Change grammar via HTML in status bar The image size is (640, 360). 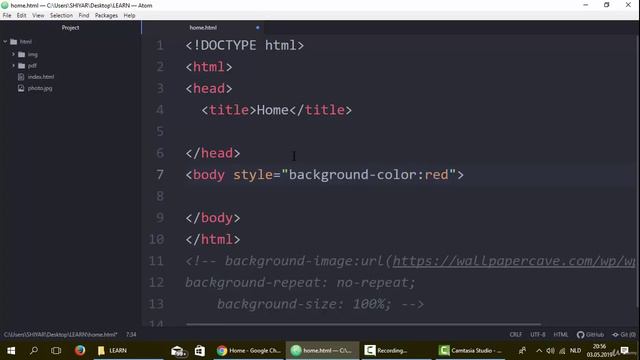click(560, 335)
